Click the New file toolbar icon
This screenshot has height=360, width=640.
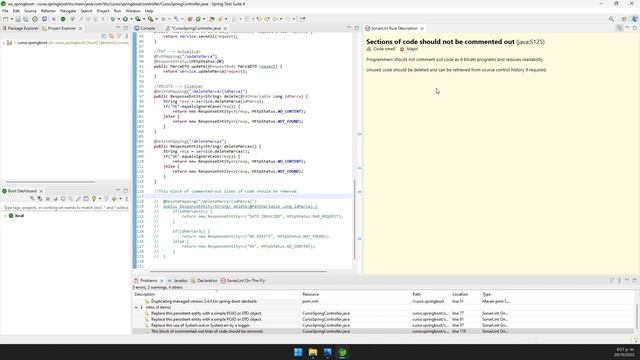pyautogui.click(x=5, y=19)
